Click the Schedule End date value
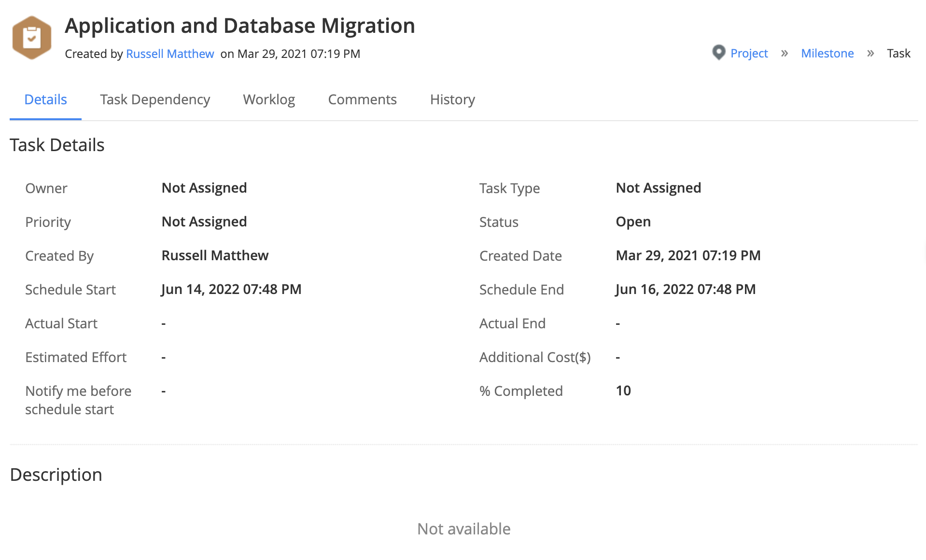 (x=686, y=289)
